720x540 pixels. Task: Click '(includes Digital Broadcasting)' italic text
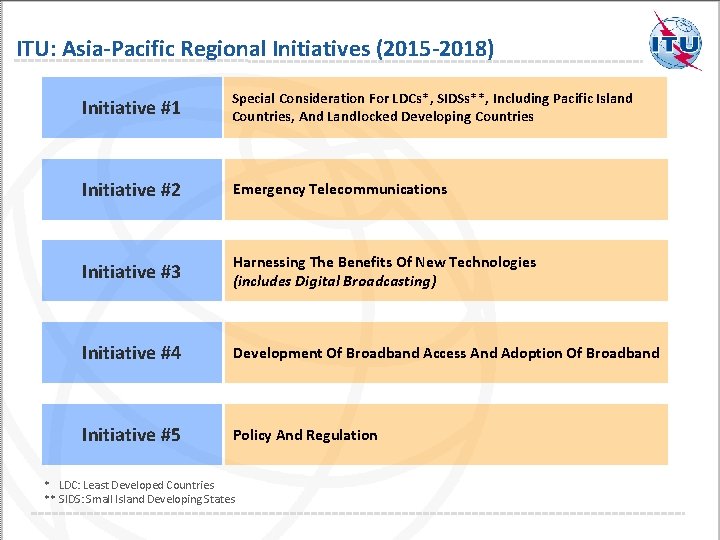[x=334, y=281]
